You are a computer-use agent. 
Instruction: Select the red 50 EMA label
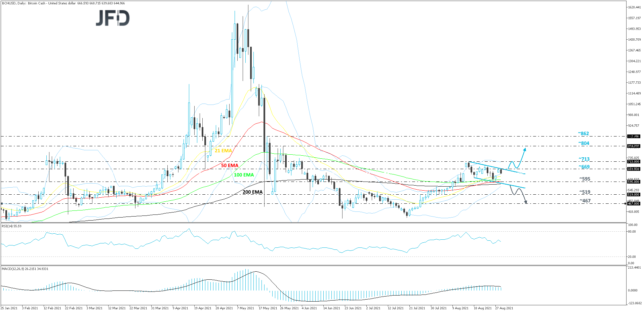click(229, 165)
